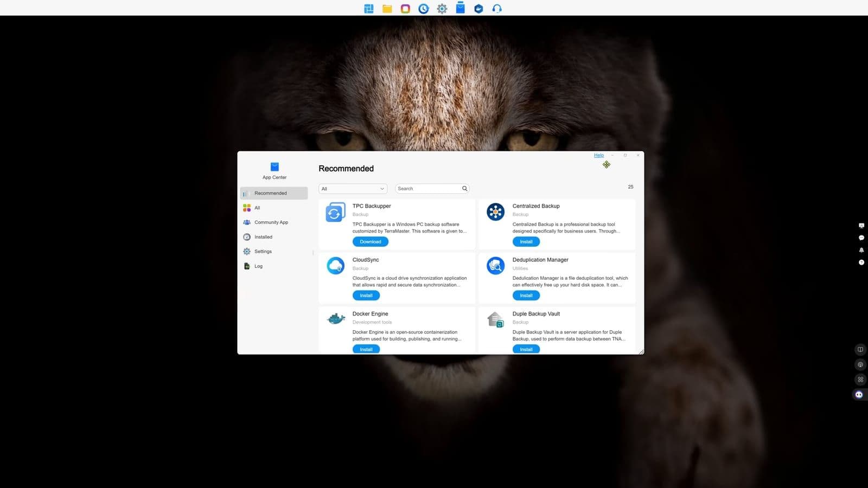
Task: Click the Centralized Backup app icon
Action: coord(495,212)
